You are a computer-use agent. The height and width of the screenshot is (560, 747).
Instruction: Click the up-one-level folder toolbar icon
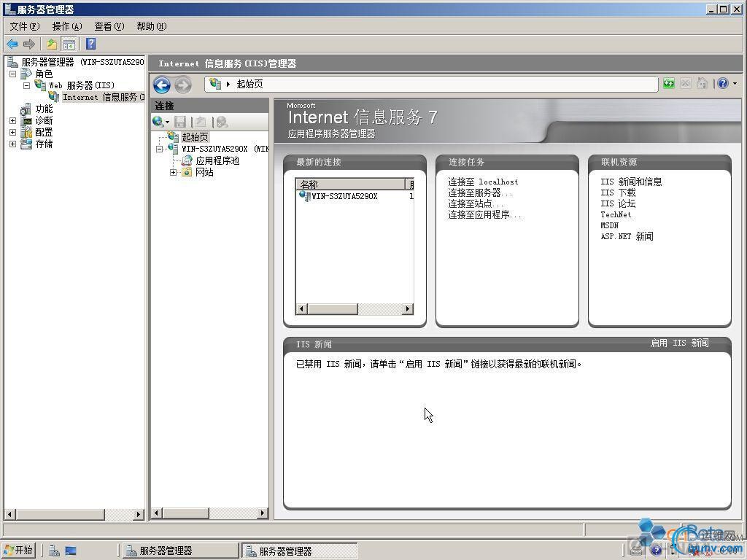pos(52,44)
